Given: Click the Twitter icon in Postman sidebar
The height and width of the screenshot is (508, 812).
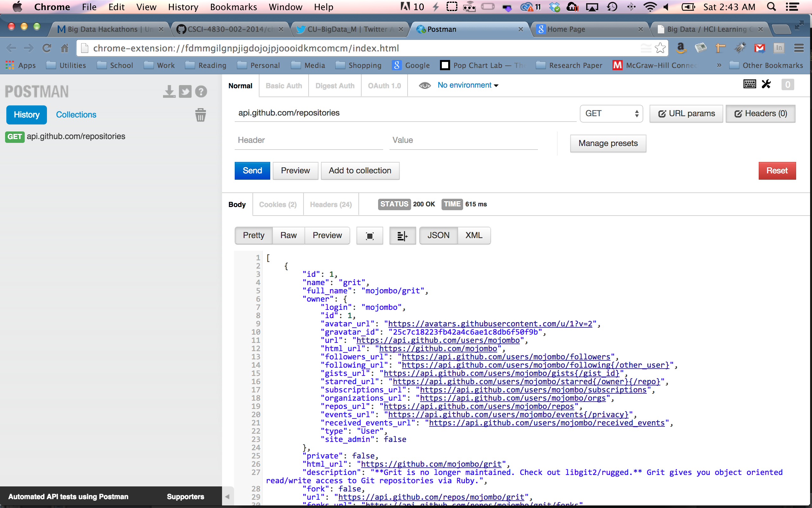Looking at the screenshot, I should tap(185, 91).
